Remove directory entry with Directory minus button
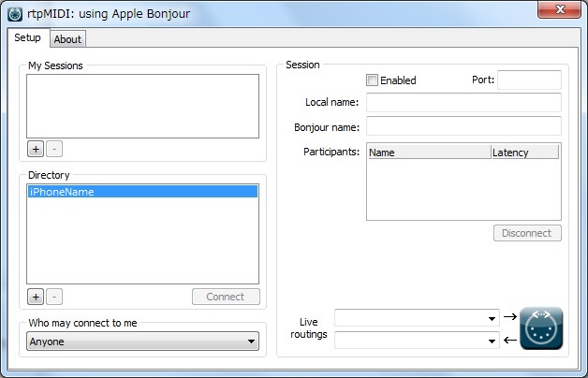Screen dimensions: 588x378 click(54, 297)
